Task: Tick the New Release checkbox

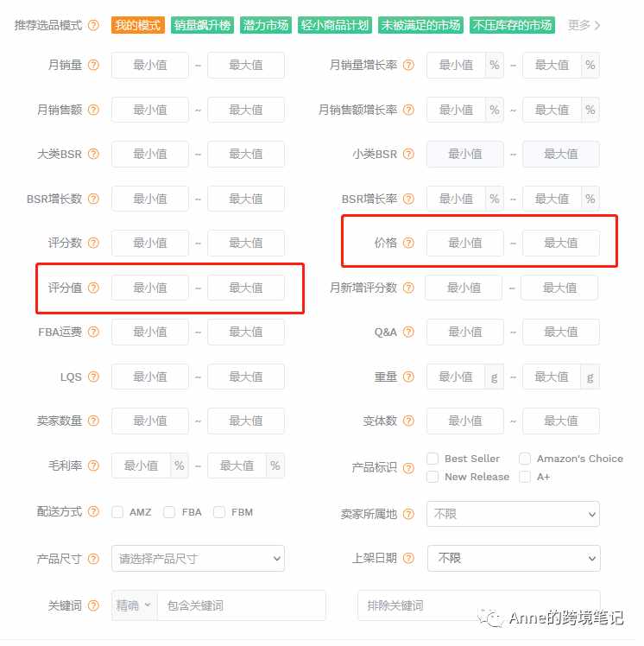Action: [x=432, y=477]
